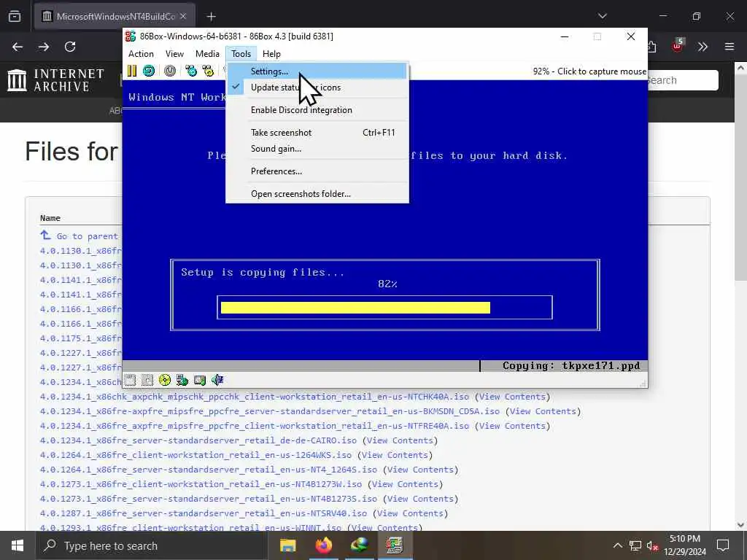Open the NTFRE40A.iso file link
747x560 pixels.
[x=255, y=426]
